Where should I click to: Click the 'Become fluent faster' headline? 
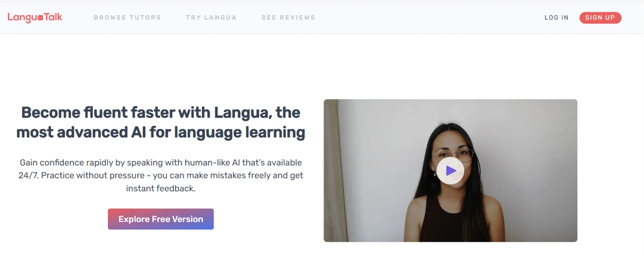point(161,122)
